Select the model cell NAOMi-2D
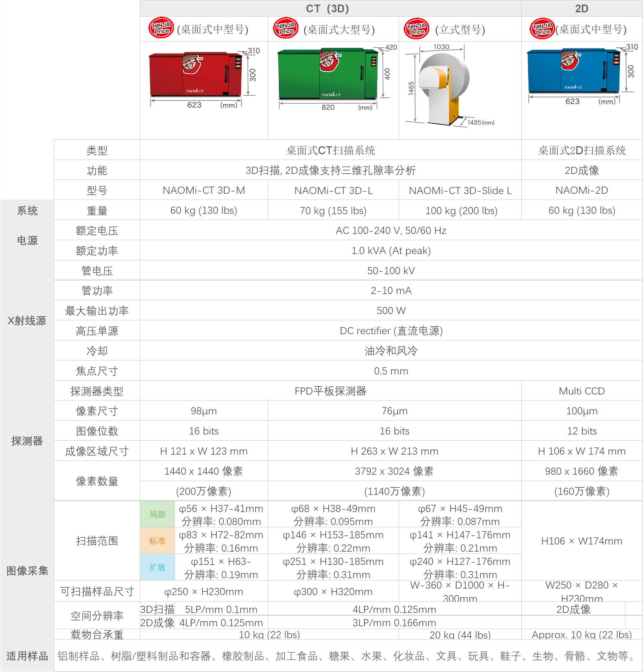Image resolution: width=643 pixels, height=672 pixels. point(582,190)
